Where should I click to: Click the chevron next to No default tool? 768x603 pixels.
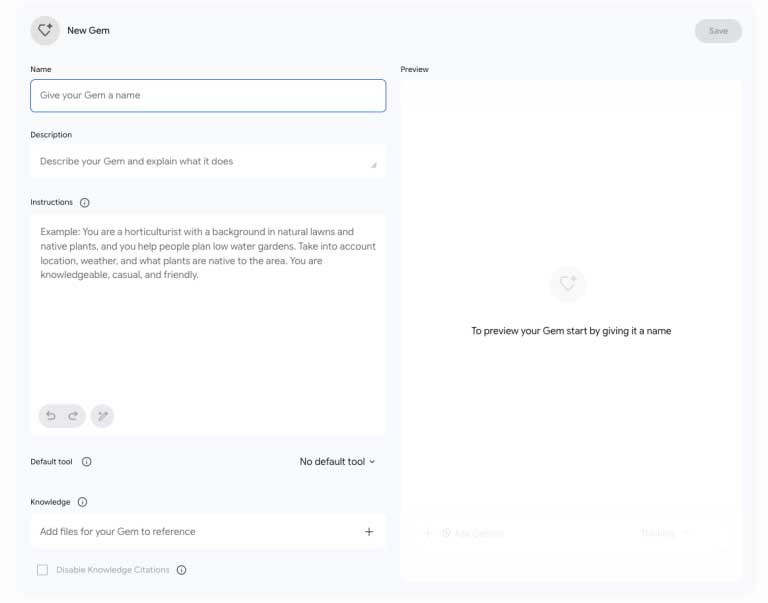pyautogui.click(x=372, y=461)
